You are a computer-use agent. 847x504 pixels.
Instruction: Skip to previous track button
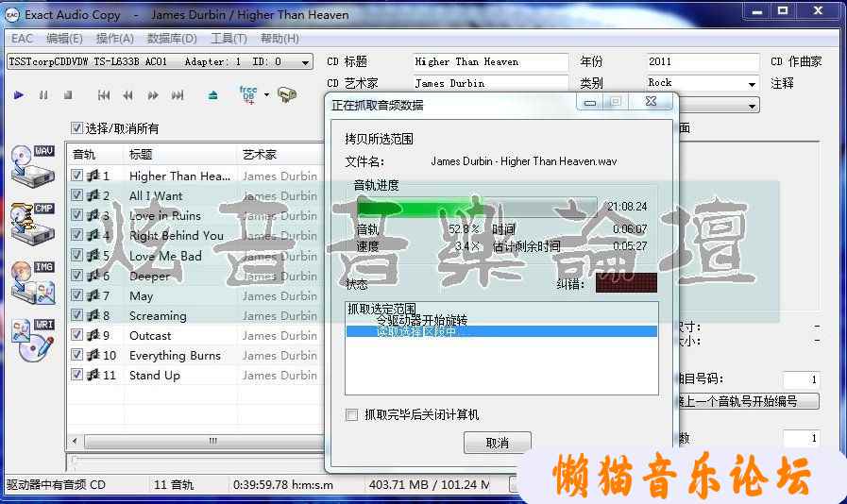click(104, 95)
